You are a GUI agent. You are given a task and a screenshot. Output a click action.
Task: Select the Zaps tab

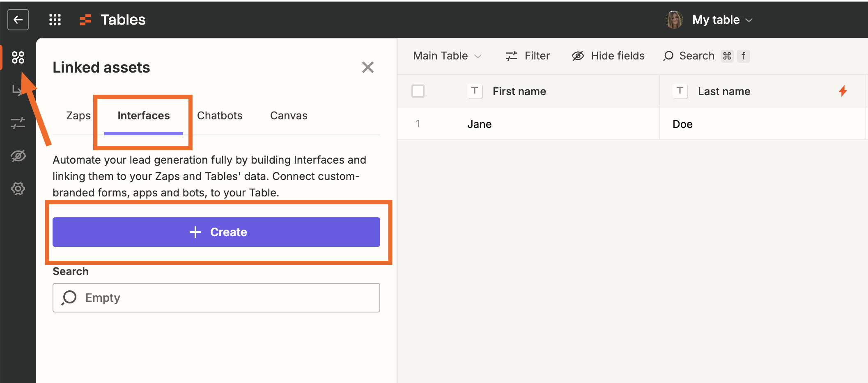[78, 116]
